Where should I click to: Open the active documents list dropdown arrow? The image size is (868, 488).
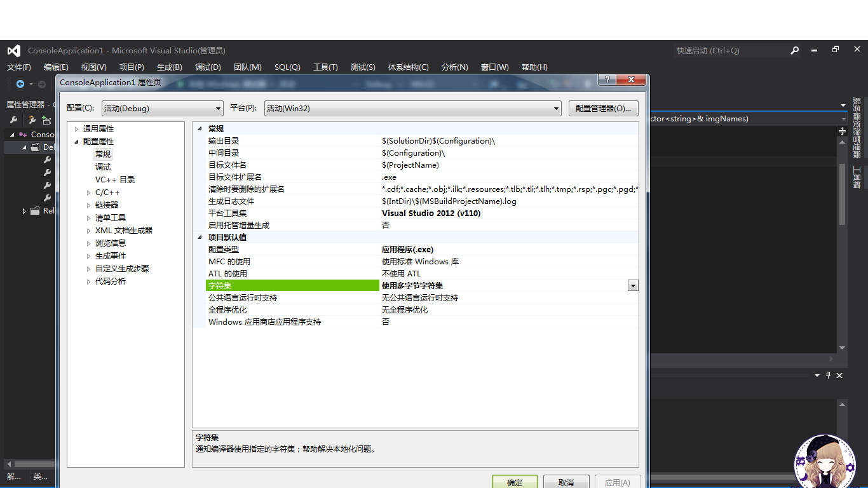tap(842, 105)
